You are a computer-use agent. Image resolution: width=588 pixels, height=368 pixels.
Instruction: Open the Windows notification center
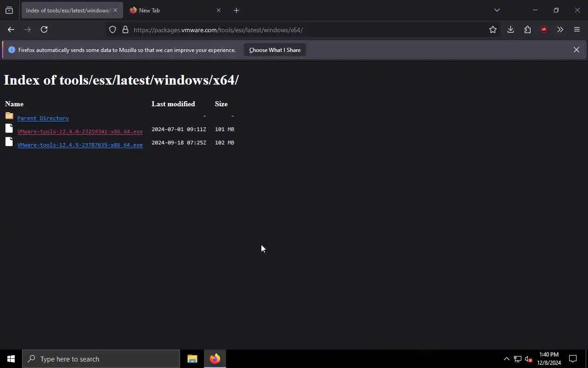point(573,359)
